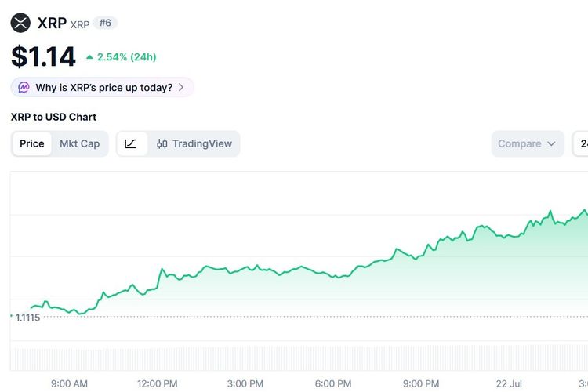Click the 22 Jul date axis label
The image size is (588, 392).
pos(509,383)
